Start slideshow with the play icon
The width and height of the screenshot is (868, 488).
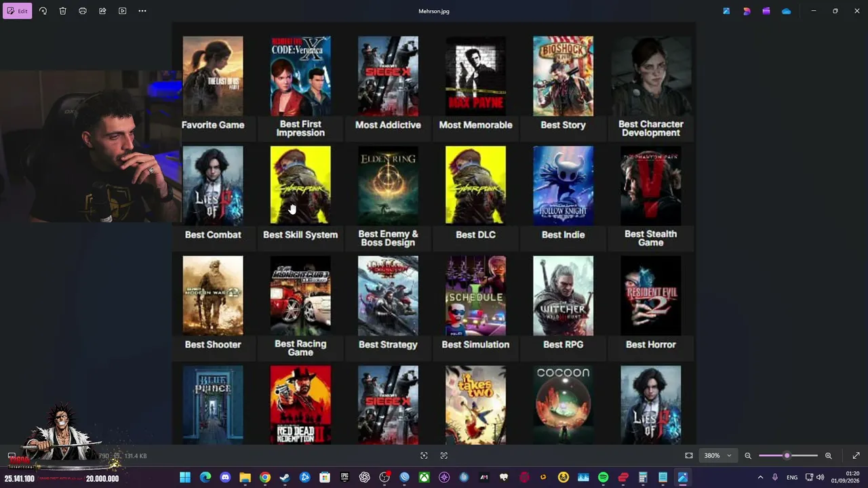122,11
